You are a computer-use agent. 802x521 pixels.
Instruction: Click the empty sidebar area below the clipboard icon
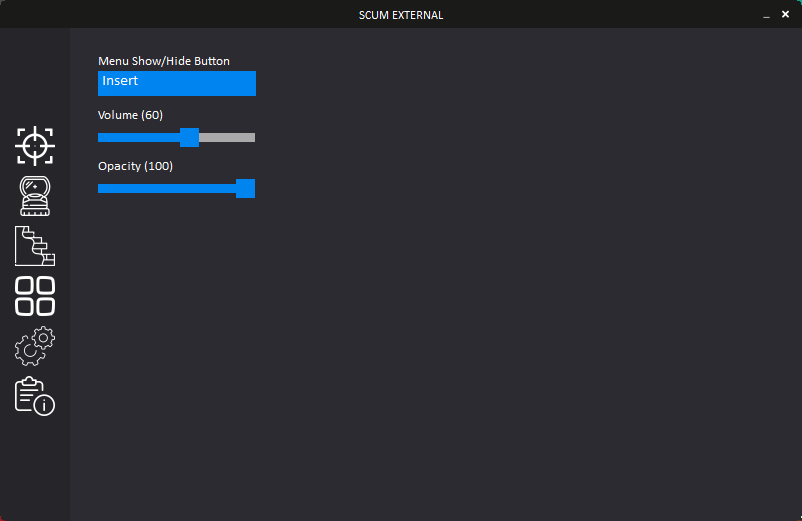(35, 468)
